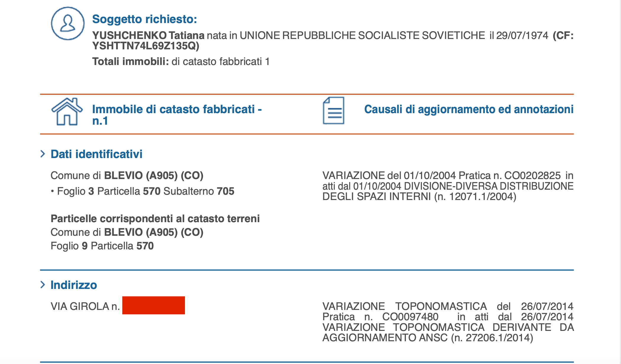The height and width of the screenshot is (364, 621).
Task: Click the house icon for Immobile section
Action: [67, 112]
